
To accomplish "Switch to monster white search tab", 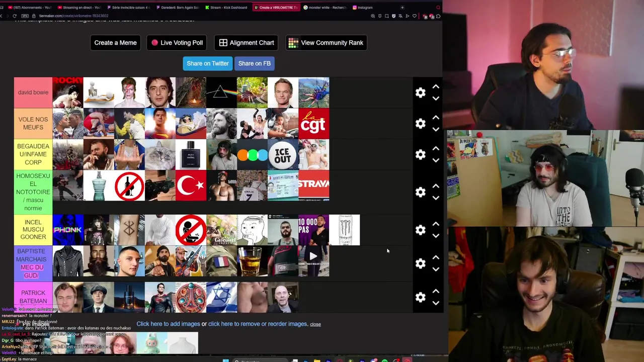I will click(325, 8).
